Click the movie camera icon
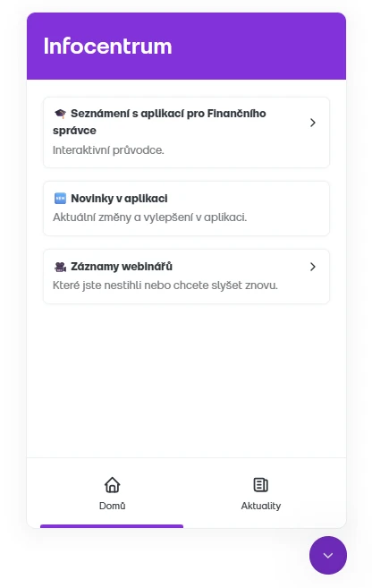This screenshot has height=588, width=372. pyautogui.click(x=60, y=267)
